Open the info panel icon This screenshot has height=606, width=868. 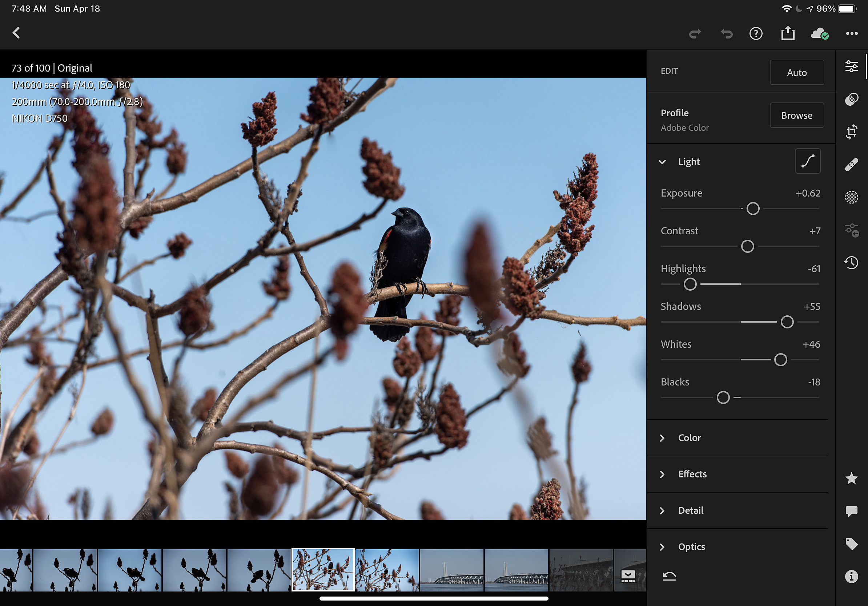pos(851,577)
